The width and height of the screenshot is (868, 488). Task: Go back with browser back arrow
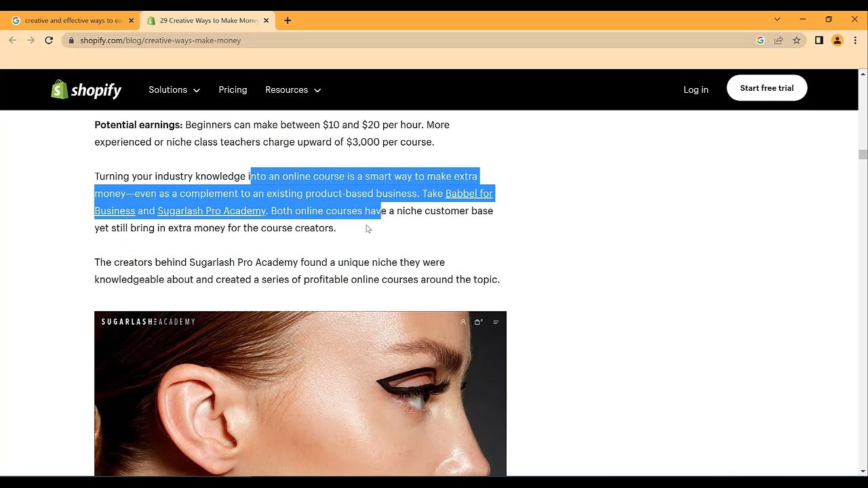tap(12, 41)
